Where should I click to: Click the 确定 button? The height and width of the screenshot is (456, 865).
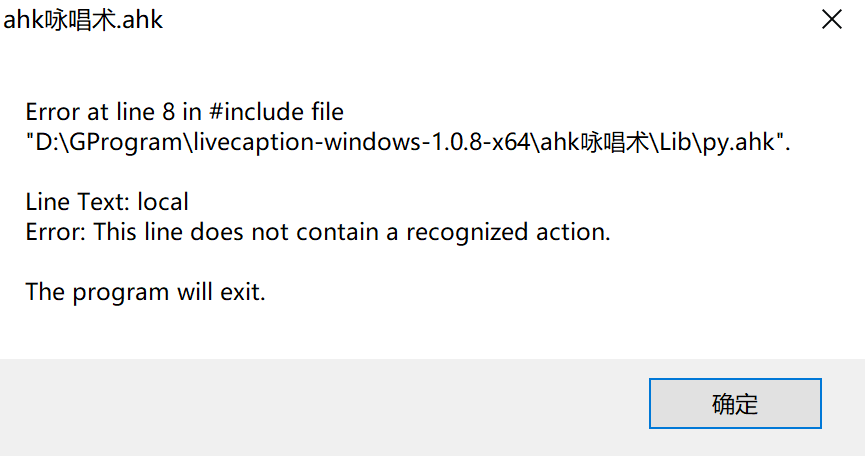tap(735, 404)
